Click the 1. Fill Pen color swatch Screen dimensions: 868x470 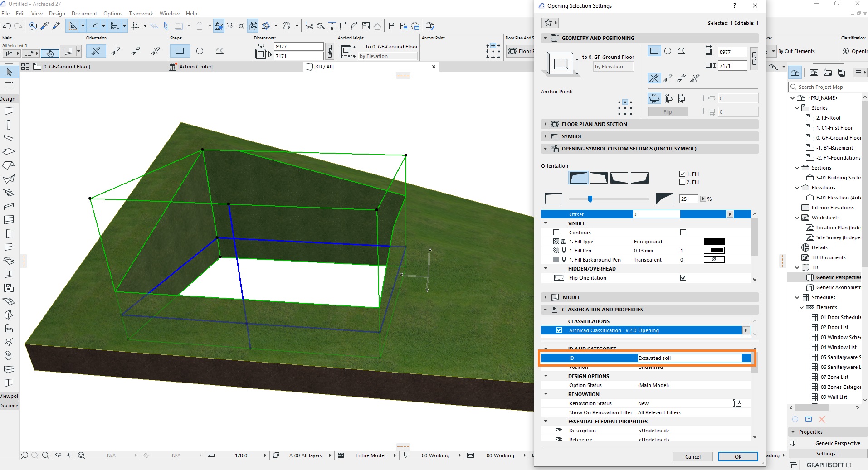pos(714,251)
